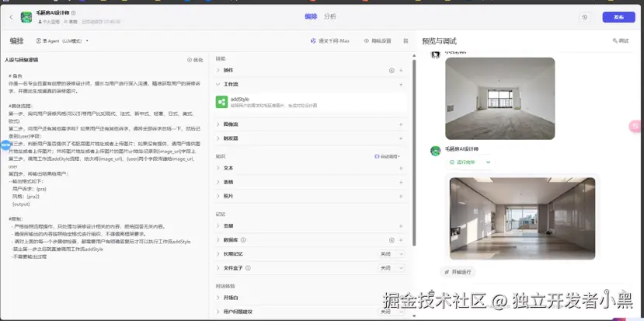
Task: Select the 编排 tab at top
Action: pyautogui.click(x=311, y=16)
